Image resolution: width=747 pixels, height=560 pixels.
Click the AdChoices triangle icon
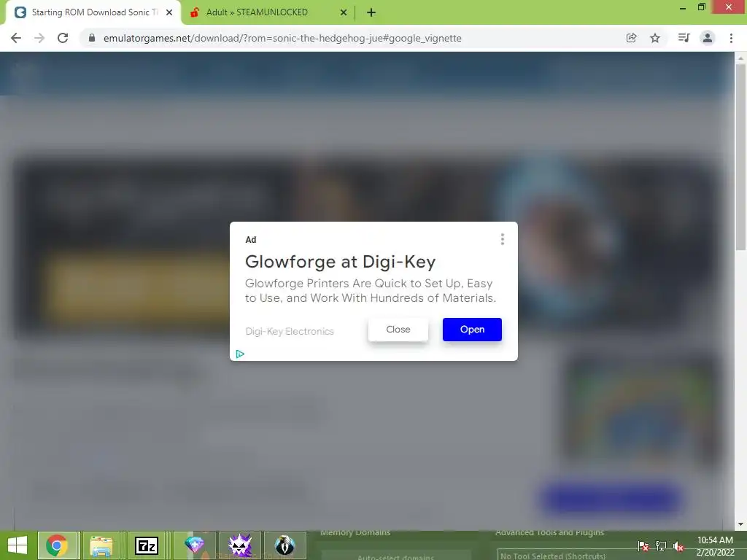click(x=240, y=354)
